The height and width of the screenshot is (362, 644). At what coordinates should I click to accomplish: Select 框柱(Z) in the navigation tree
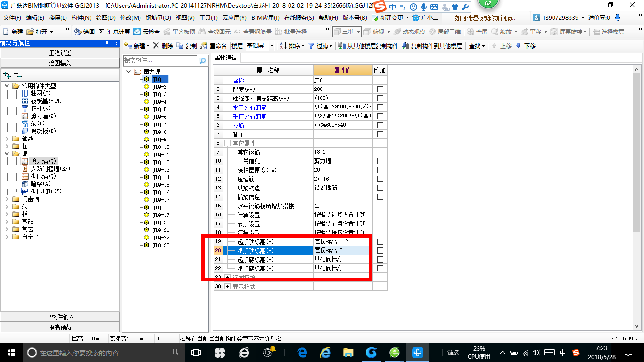coord(41,108)
